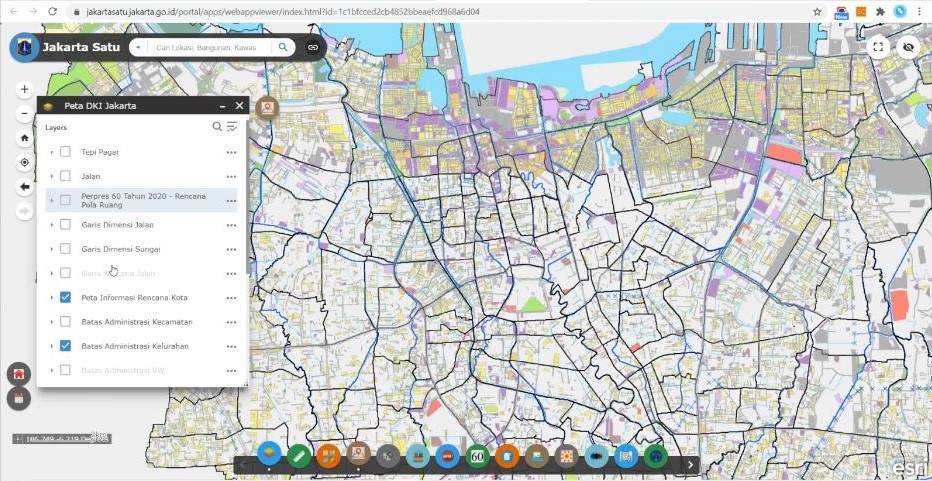The width and height of the screenshot is (932, 481).
Task: Open more options for Tepi Pagar layer
Action: 231,152
